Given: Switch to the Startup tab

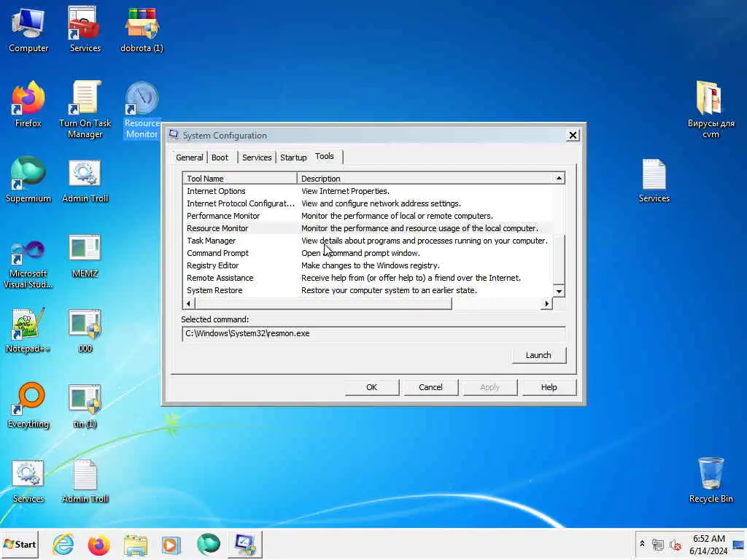Looking at the screenshot, I should 293,157.
